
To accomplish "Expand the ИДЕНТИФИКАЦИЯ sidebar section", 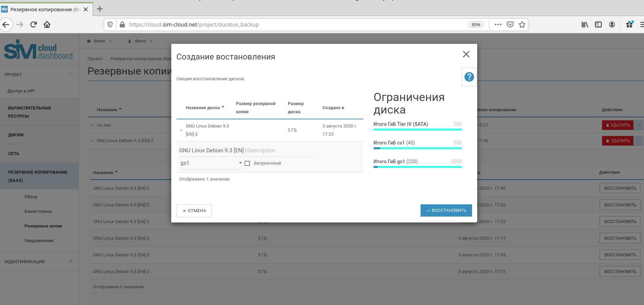I will 71,261.
